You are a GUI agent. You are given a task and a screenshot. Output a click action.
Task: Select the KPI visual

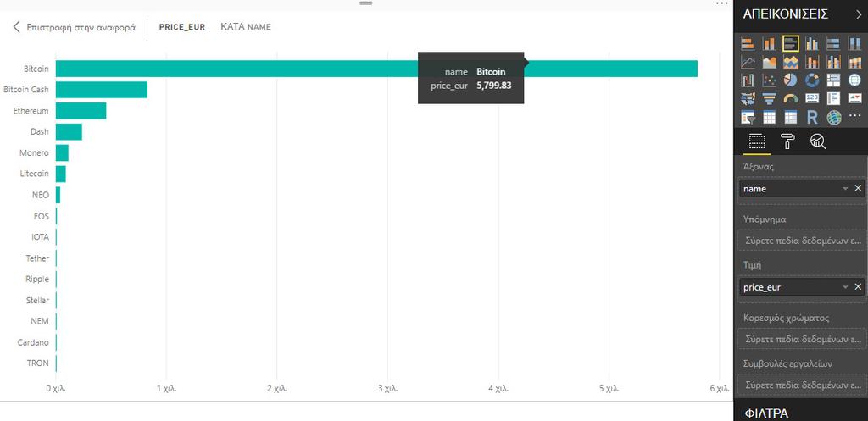(854, 98)
